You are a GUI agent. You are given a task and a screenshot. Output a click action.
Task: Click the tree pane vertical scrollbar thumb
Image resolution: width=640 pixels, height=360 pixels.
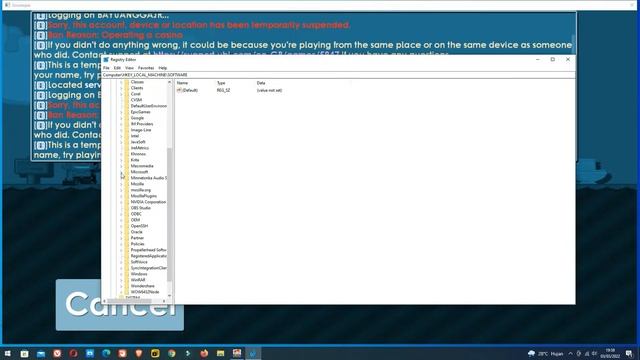coord(169,215)
